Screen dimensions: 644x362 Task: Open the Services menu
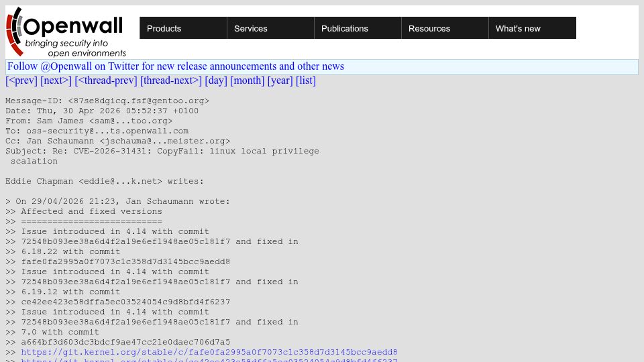270,28
